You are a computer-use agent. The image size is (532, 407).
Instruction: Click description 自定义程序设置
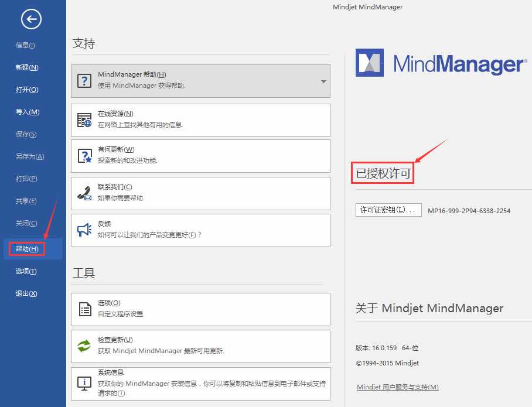click(x=121, y=314)
